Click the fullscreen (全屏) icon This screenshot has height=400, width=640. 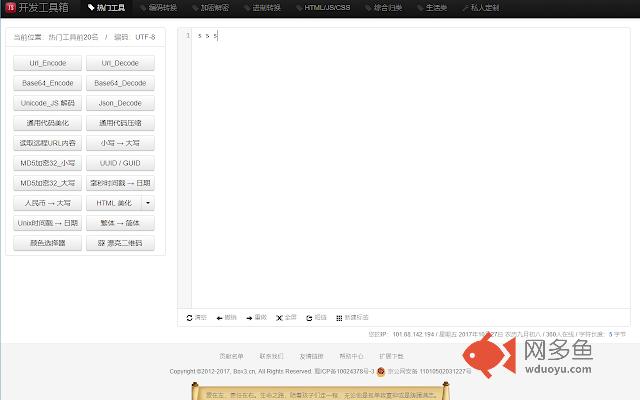click(x=280, y=317)
